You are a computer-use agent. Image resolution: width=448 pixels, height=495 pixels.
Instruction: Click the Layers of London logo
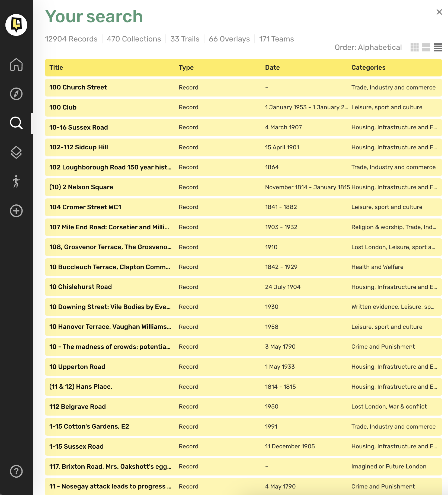click(x=16, y=25)
